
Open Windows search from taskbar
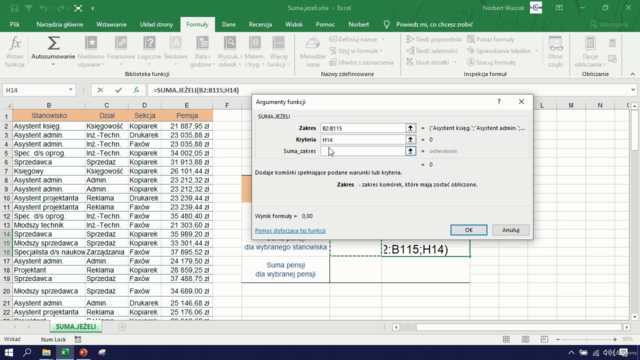click(27, 353)
